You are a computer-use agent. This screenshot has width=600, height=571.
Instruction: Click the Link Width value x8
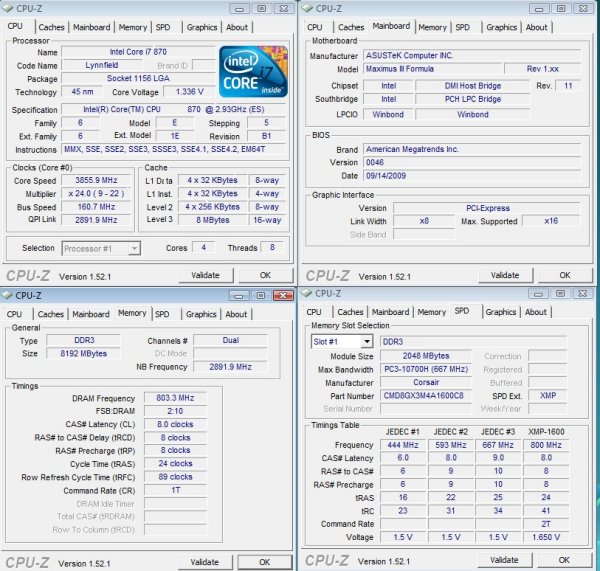point(424,221)
